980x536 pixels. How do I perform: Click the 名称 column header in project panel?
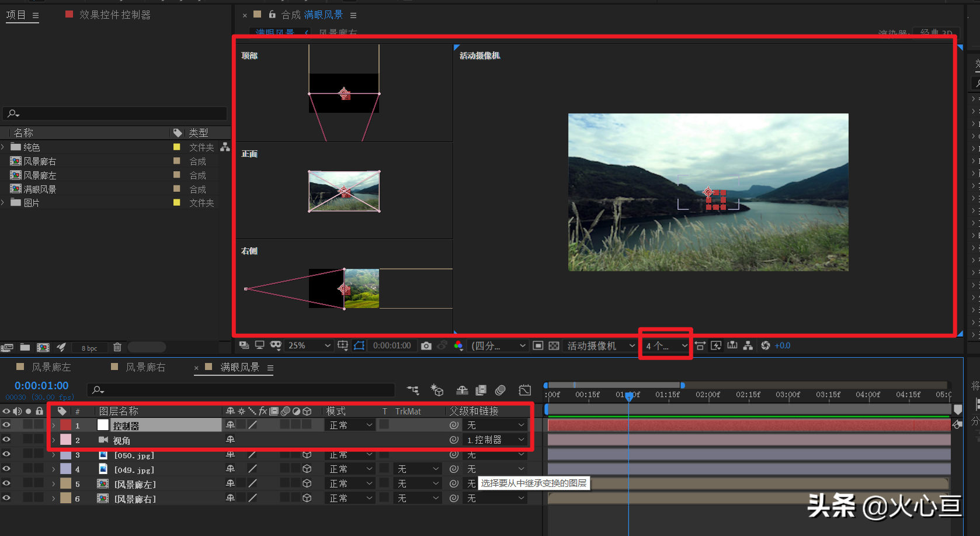coord(23,133)
